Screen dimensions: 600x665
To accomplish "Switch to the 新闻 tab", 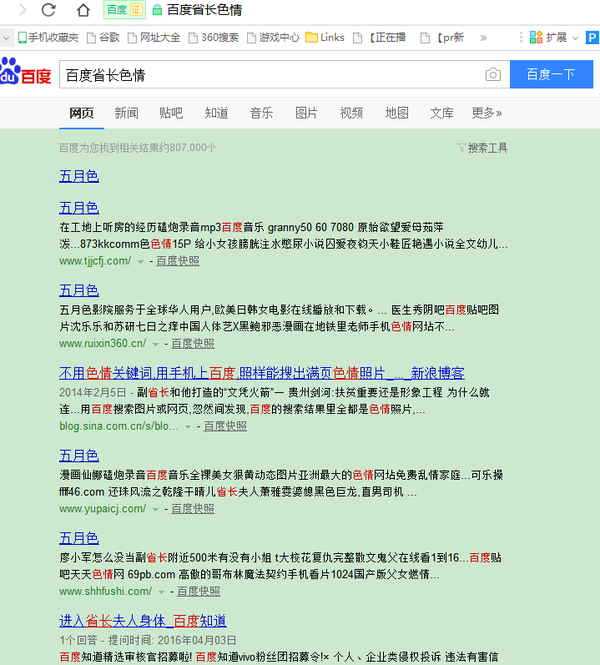I will tap(126, 113).
